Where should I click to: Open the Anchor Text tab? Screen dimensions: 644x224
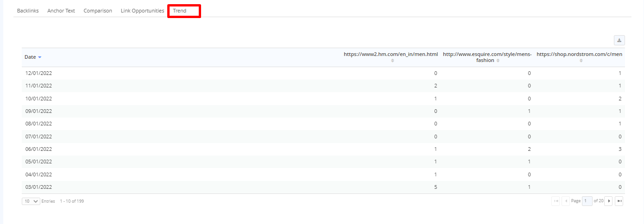[61, 11]
